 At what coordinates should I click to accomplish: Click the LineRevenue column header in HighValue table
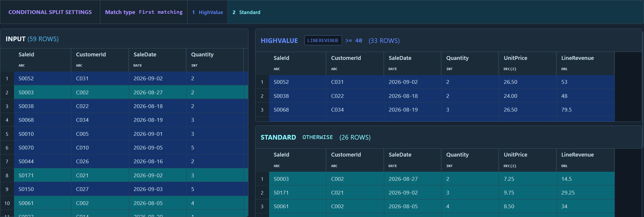585,63
